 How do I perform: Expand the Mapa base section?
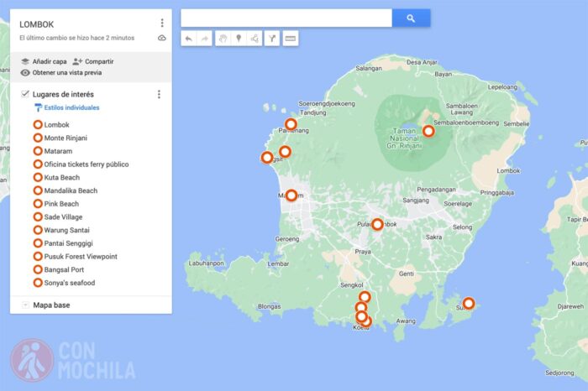click(x=25, y=305)
